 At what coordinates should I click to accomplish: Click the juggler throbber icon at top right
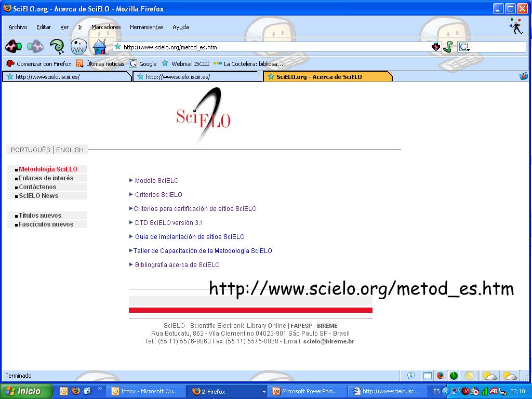(x=516, y=26)
